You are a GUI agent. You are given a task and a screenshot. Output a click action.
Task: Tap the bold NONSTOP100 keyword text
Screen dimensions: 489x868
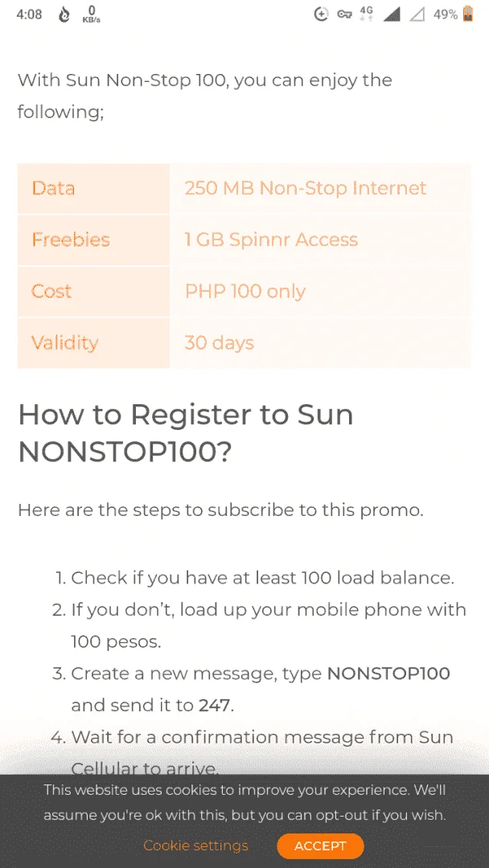coord(388,674)
